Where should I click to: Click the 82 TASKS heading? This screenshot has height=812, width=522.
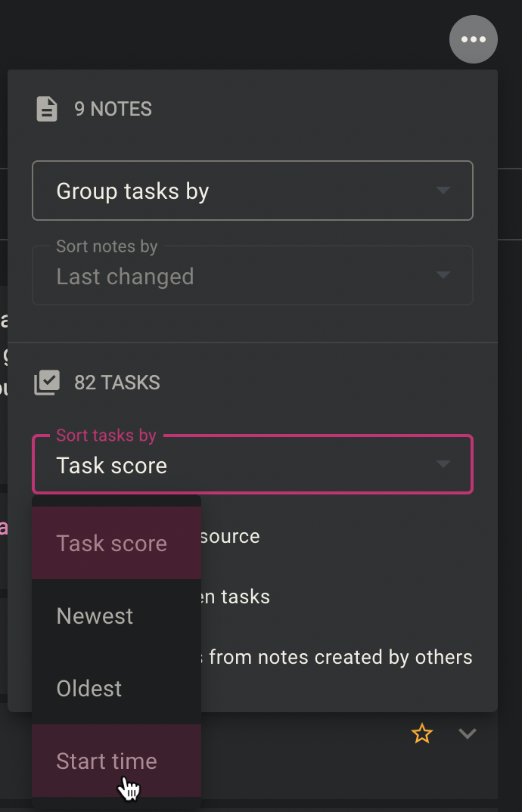(117, 383)
